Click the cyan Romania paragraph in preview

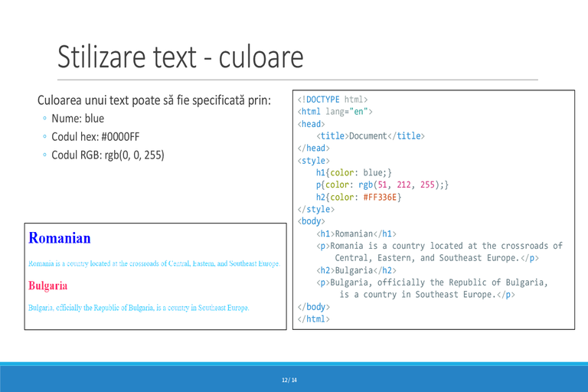pos(154,263)
